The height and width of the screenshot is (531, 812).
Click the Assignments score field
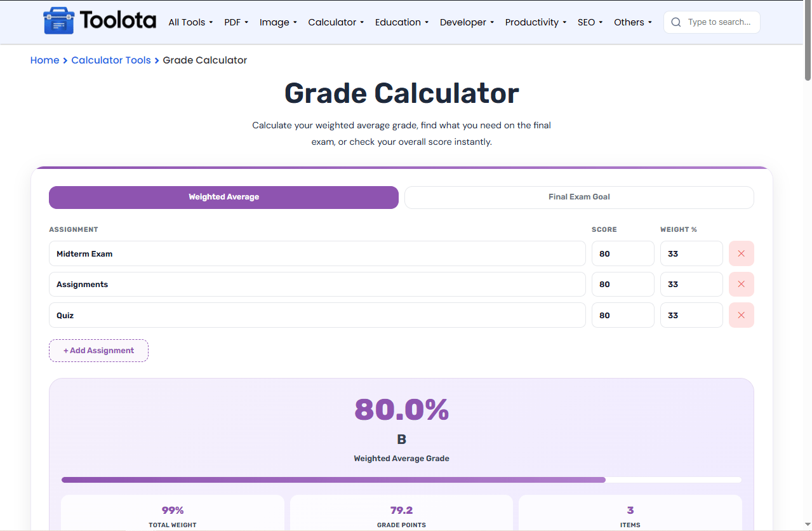623,285
